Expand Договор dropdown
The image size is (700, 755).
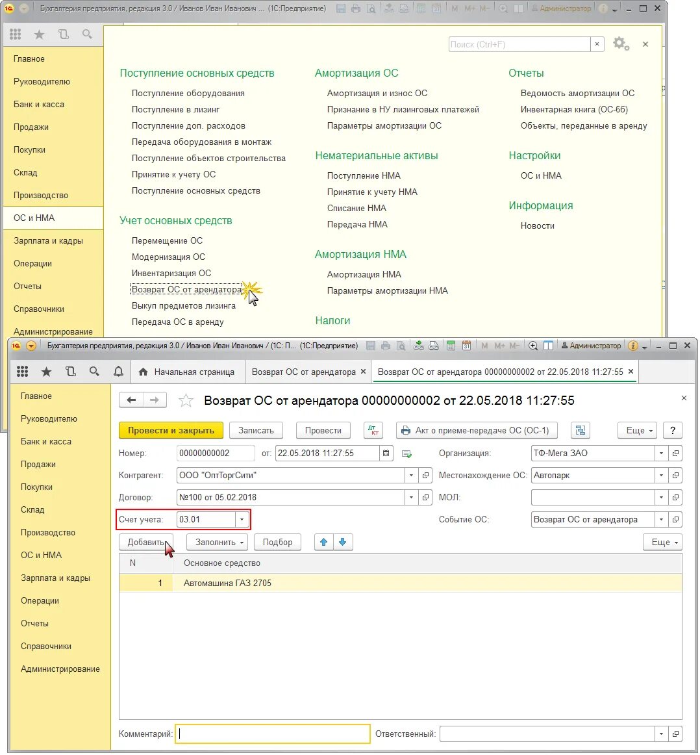click(411, 498)
